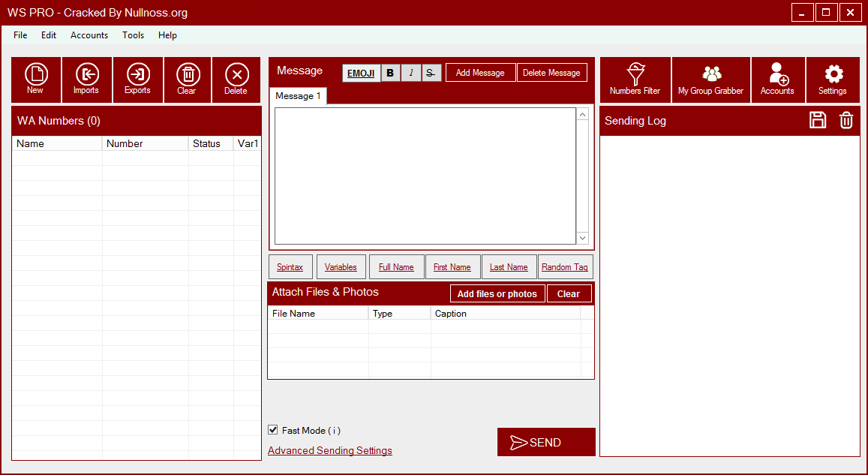This screenshot has width=868, height=475.
Task: Clear the attached files list
Action: coord(569,294)
